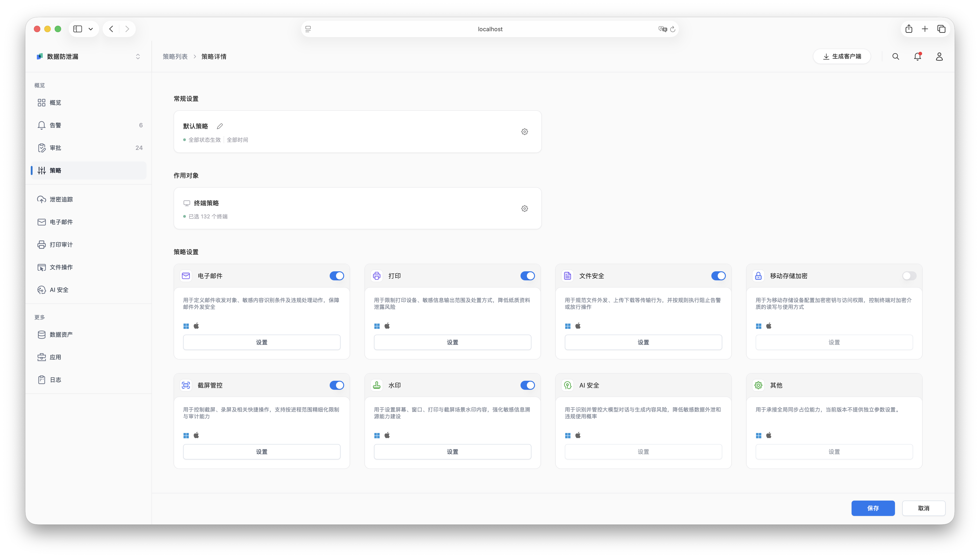Turn off the 水印 policy toggle

[x=527, y=385]
